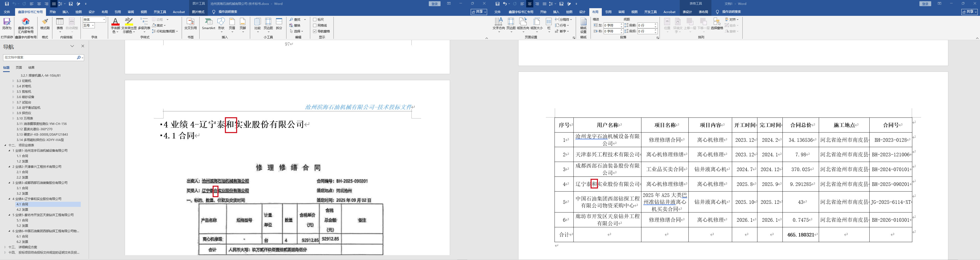Click the 用户名称 table header cell
Viewport: 980px width, 260px height.
point(607,125)
